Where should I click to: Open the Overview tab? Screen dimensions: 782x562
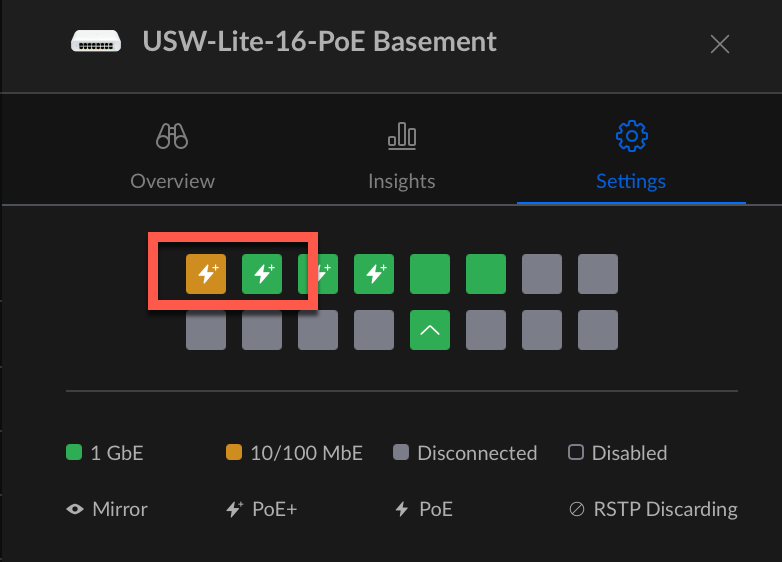pos(172,160)
